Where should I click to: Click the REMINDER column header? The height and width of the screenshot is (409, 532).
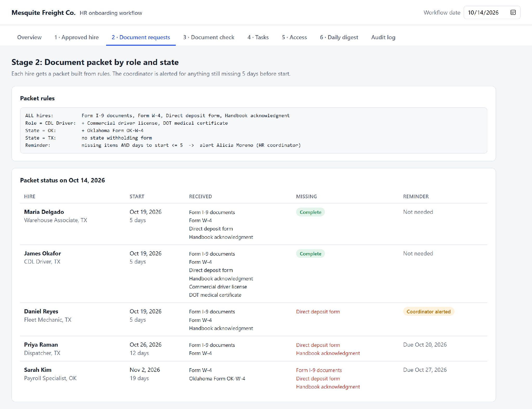[x=416, y=196]
